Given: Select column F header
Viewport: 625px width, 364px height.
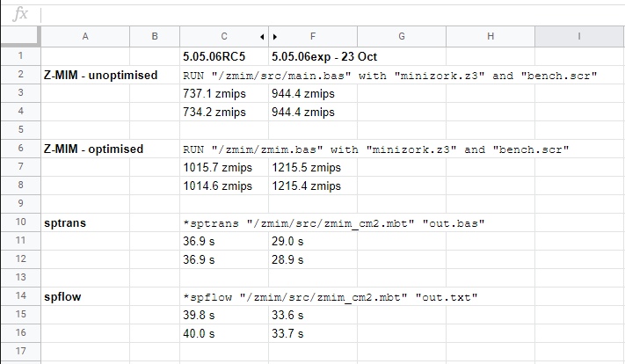Looking at the screenshot, I should coord(313,37).
